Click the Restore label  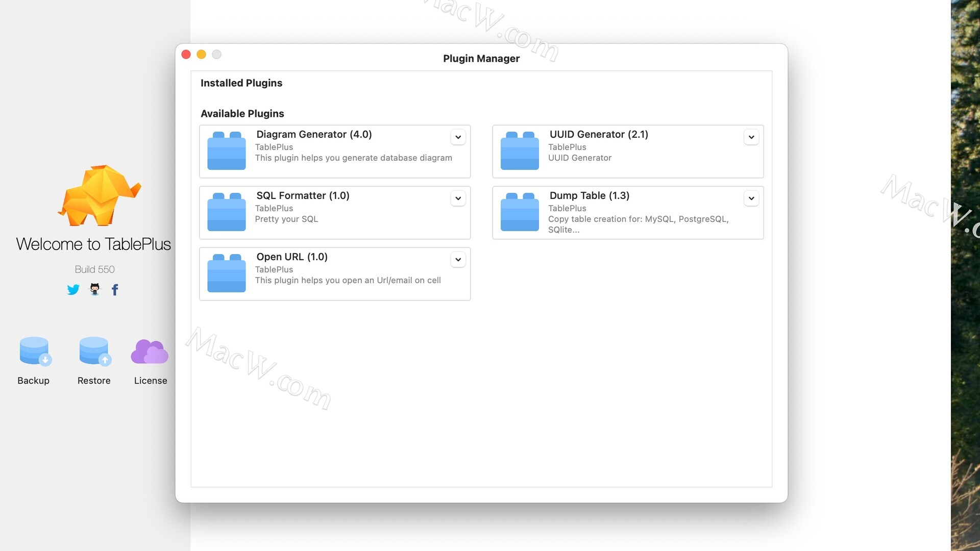pos(94,381)
